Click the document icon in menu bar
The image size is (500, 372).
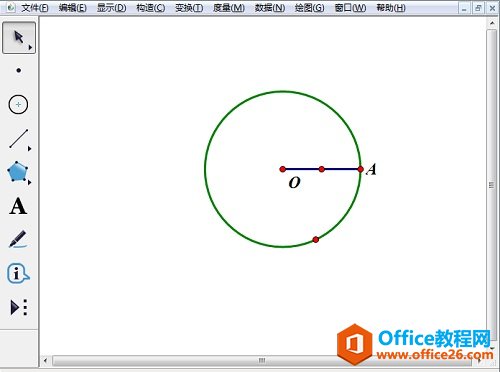tap(11, 7)
